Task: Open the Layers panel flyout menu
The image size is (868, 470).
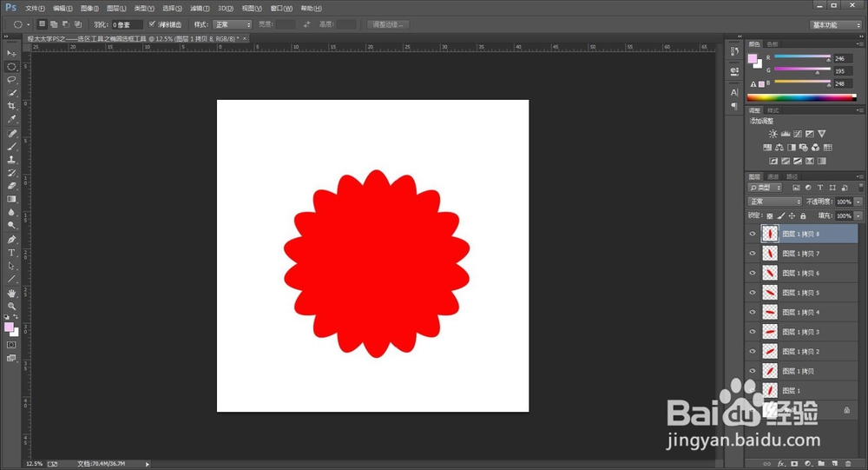Action: point(858,177)
